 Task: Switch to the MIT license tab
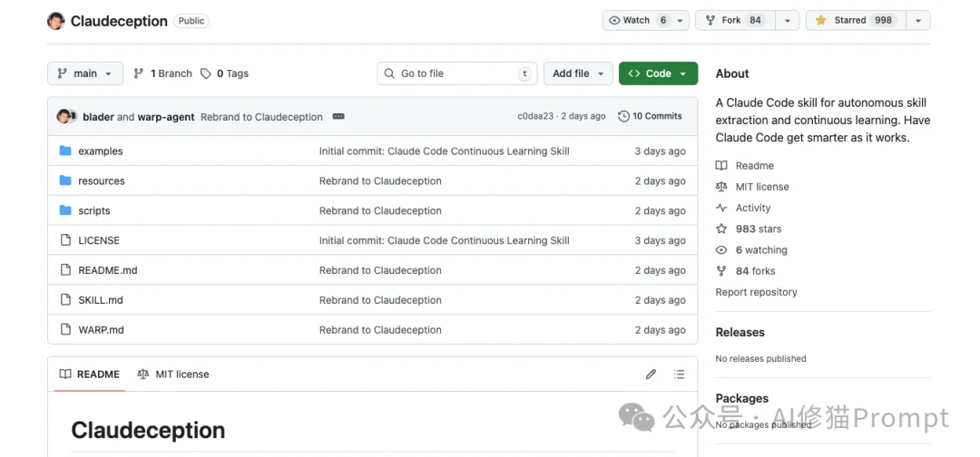point(173,374)
